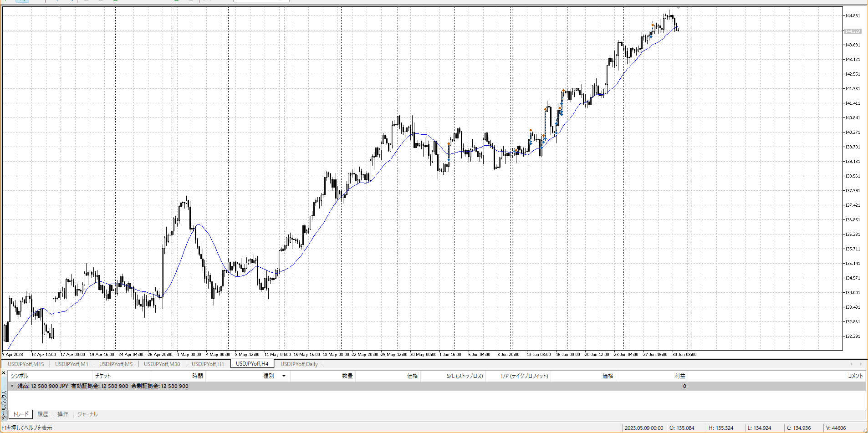Select the USDJPYoff,Daily chart tab
This screenshot has height=433, width=868.
coord(299,364)
